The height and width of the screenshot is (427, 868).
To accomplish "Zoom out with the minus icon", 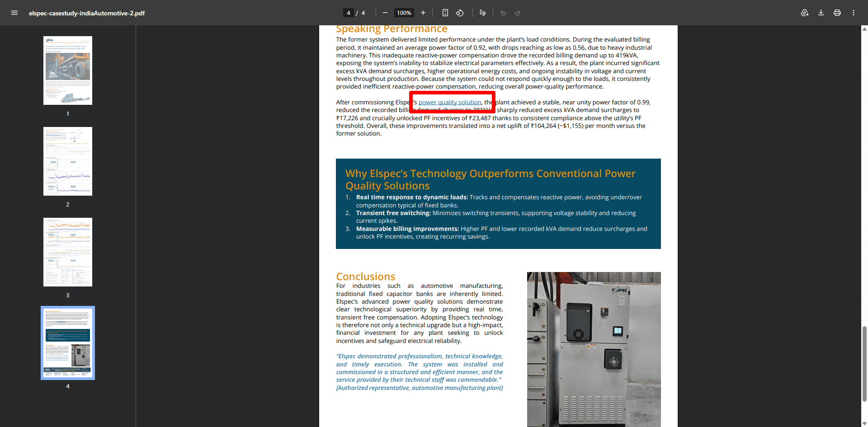I will click(x=385, y=13).
